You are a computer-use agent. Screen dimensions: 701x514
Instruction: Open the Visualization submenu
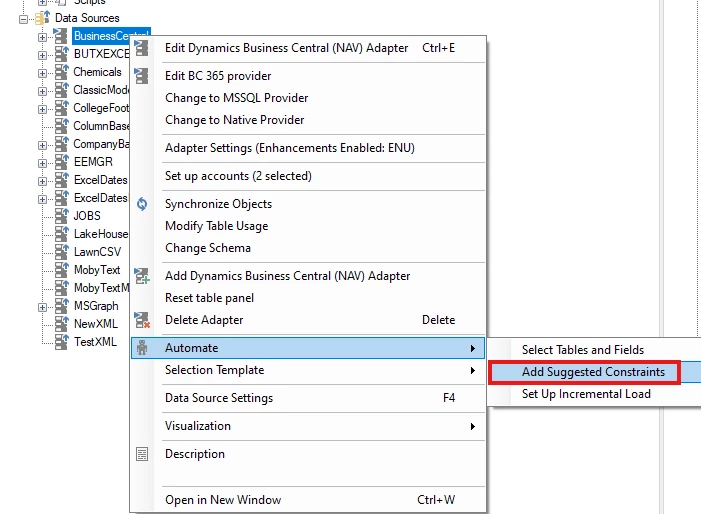point(308,426)
